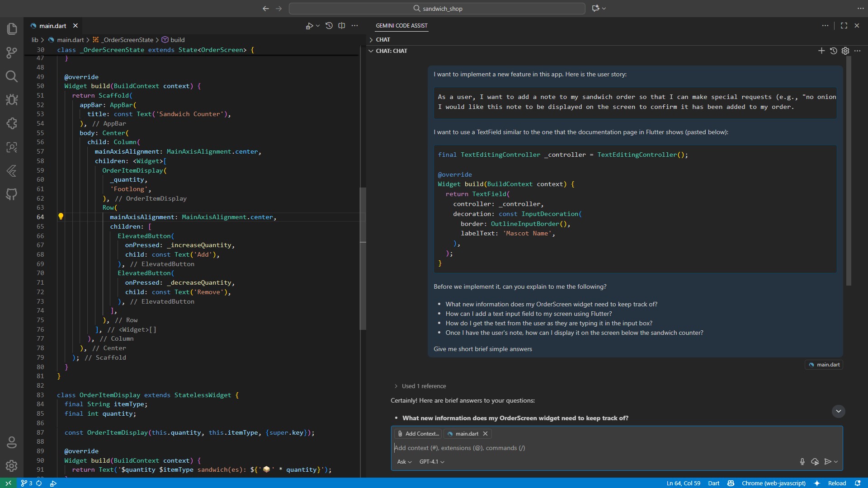Open the Source Control view

coord(12,53)
